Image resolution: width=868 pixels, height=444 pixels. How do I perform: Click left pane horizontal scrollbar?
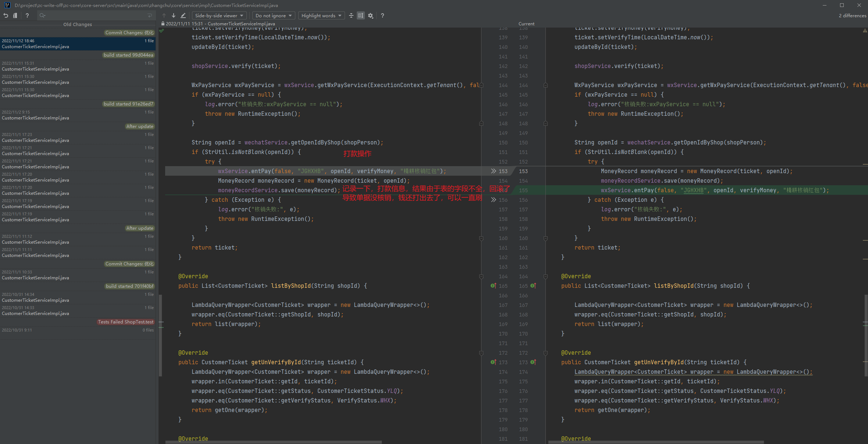pyautogui.click(x=273, y=442)
